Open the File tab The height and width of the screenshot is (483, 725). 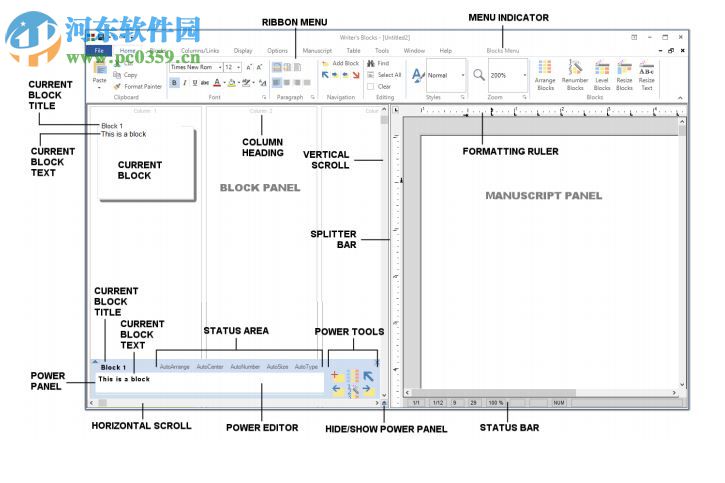point(99,50)
